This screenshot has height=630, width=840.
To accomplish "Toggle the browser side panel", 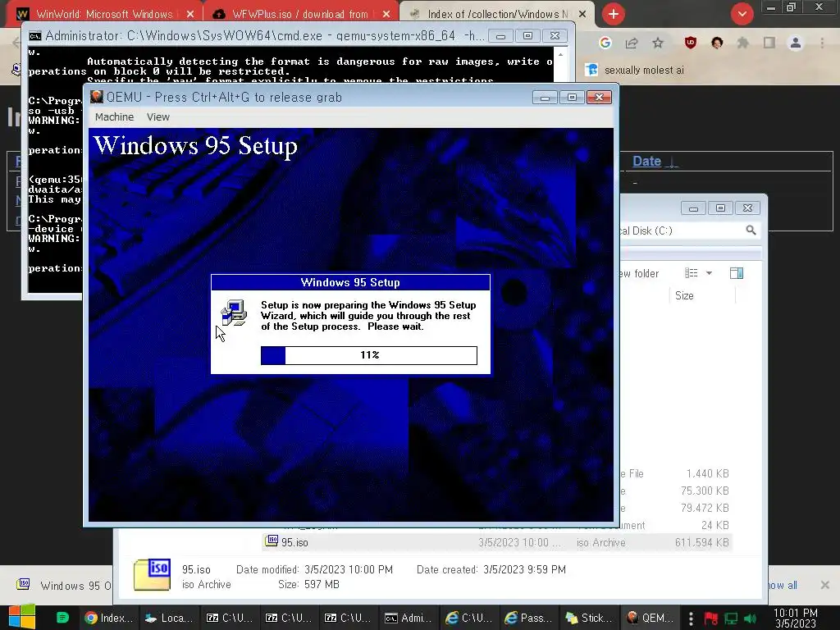I will [769, 43].
